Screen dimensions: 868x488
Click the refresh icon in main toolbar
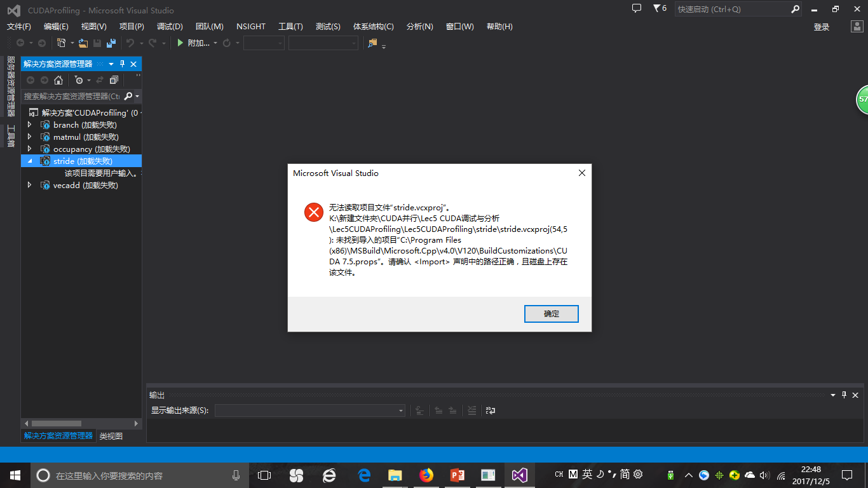point(227,43)
